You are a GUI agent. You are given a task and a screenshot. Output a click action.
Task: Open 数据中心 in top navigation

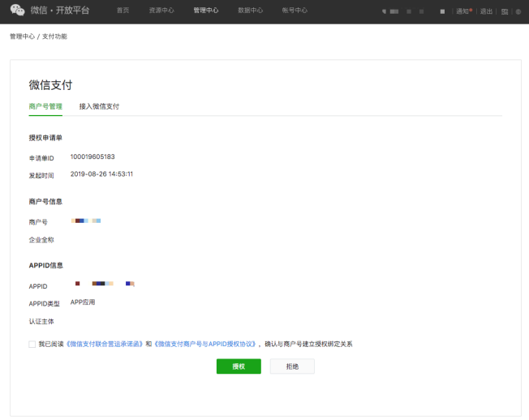point(251,11)
